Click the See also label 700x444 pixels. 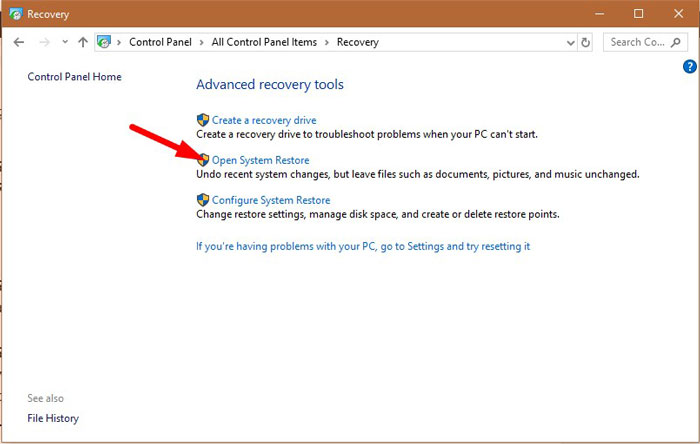click(46, 398)
